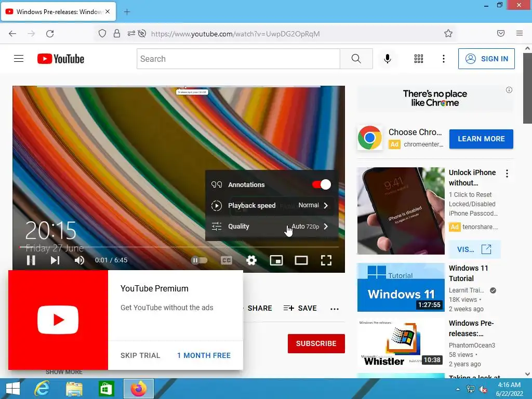
Task: Toggle the autoplay switch in player
Action: [x=199, y=260]
